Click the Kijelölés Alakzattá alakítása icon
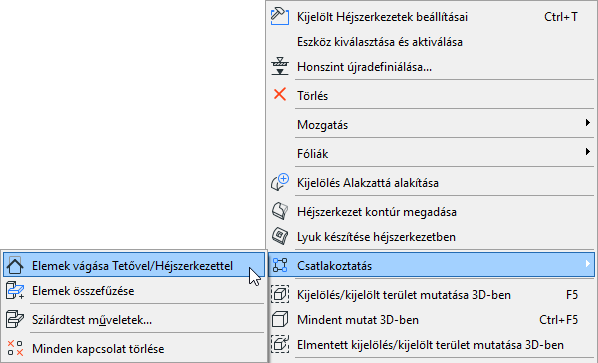The image size is (598, 363). 280,182
